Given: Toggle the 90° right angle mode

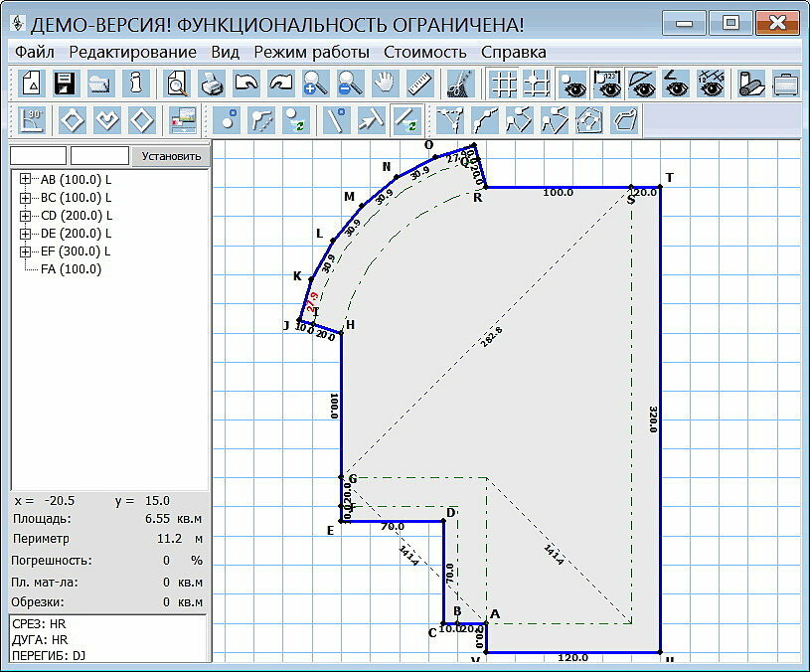Looking at the screenshot, I should [32, 120].
